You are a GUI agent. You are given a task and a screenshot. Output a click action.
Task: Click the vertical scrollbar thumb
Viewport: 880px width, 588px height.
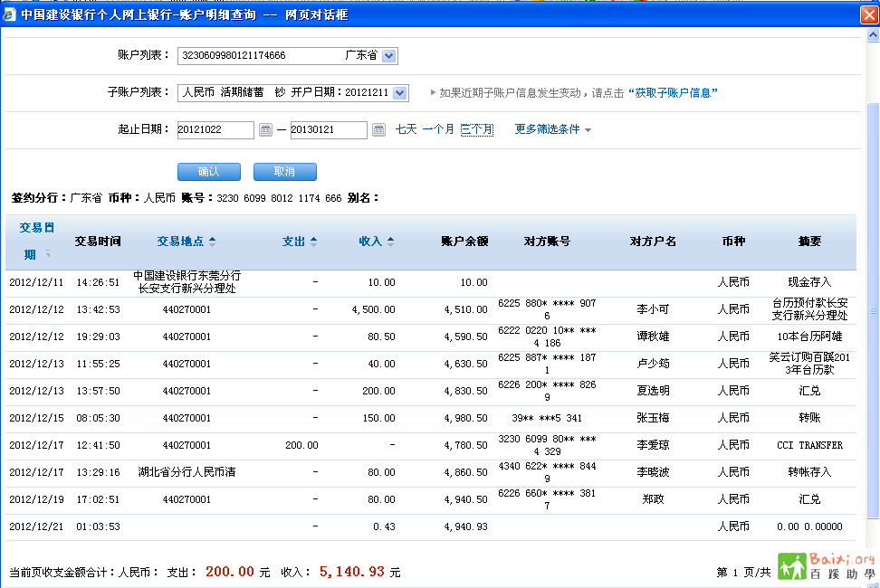[873, 310]
